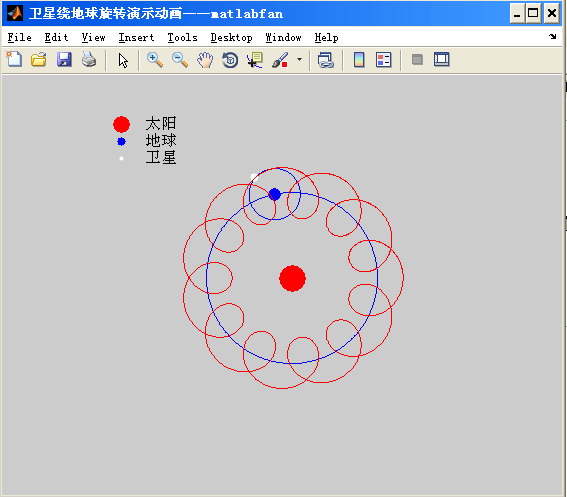
Task: Insert a legend using the toolbar icon
Action: [384, 60]
